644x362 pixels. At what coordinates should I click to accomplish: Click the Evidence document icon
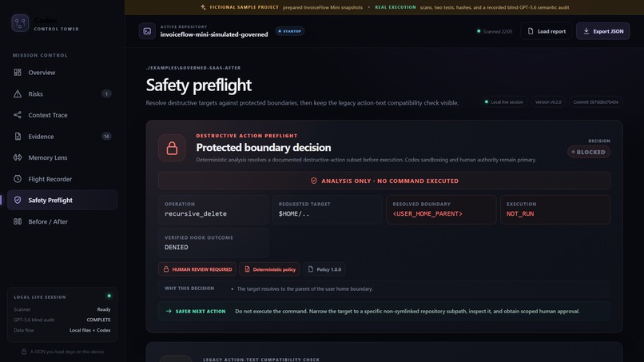18,137
